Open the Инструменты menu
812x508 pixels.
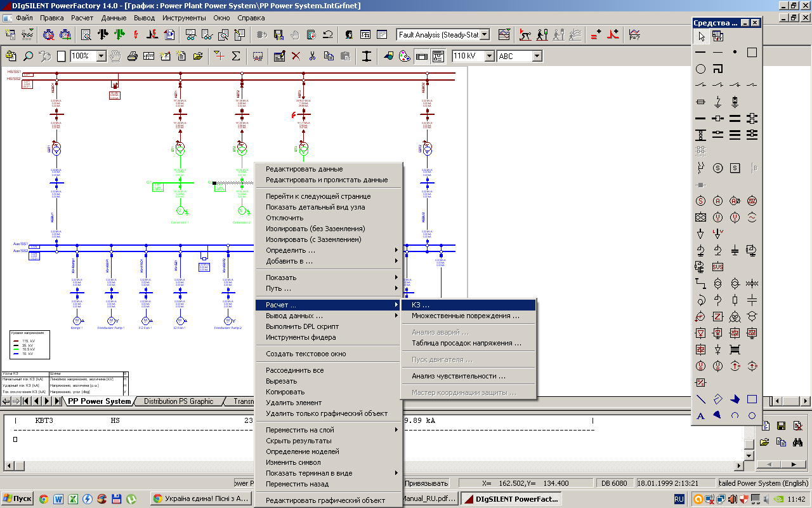[x=184, y=18]
